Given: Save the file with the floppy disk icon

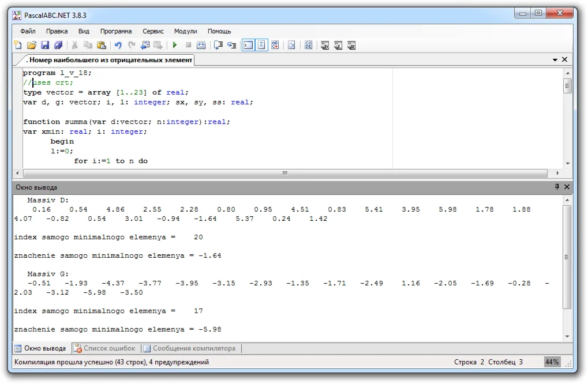Looking at the screenshot, I should pyautogui.click(x=44, y=45).
